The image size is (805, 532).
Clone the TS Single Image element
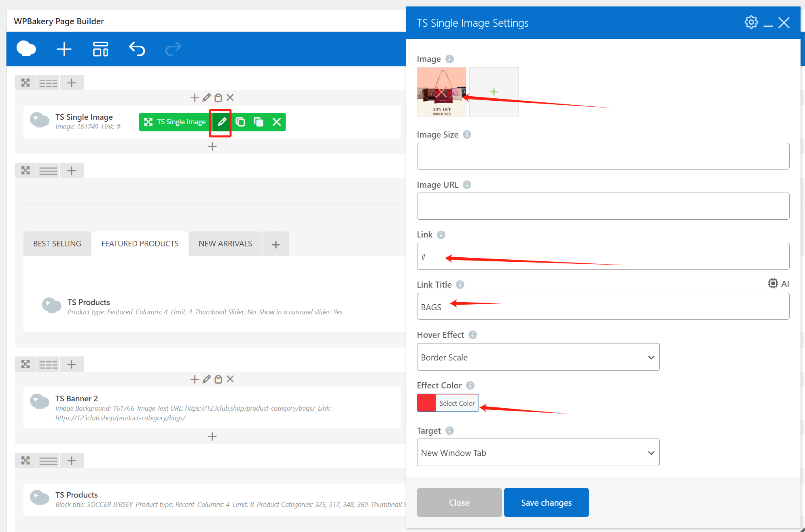pos(240,121)
